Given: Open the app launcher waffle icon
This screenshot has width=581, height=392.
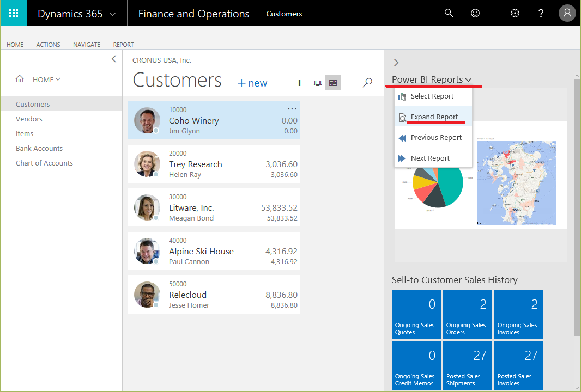Looking at the screenshot, I should point(13,13).
